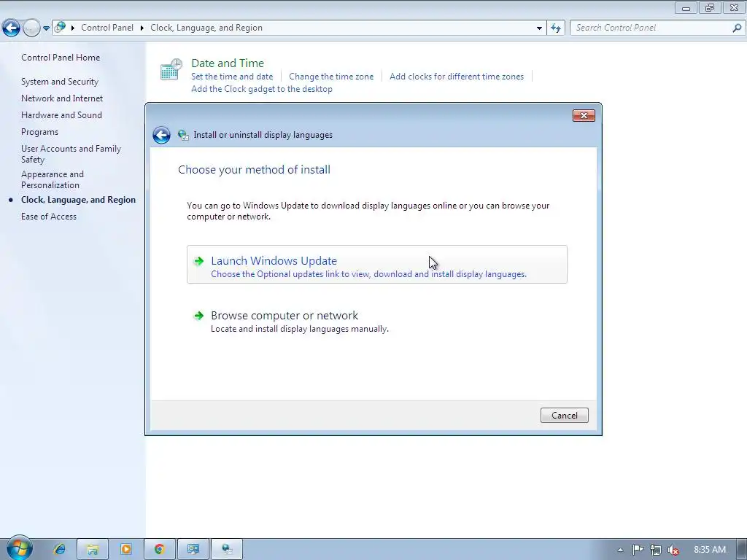Switch to Control Panel taskbar window
The image size is (747, 560).
[193, 549]
